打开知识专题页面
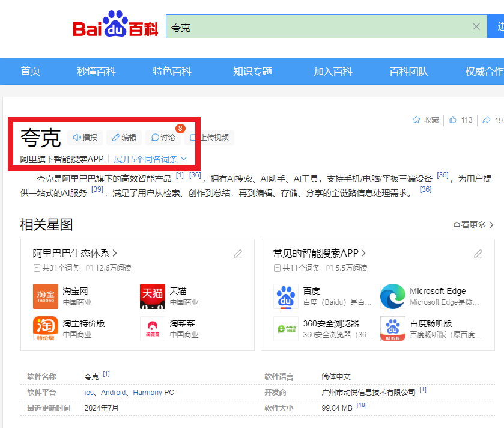This screenshot has width=504, height=428. pyautogui.click(x=252, y=71)
